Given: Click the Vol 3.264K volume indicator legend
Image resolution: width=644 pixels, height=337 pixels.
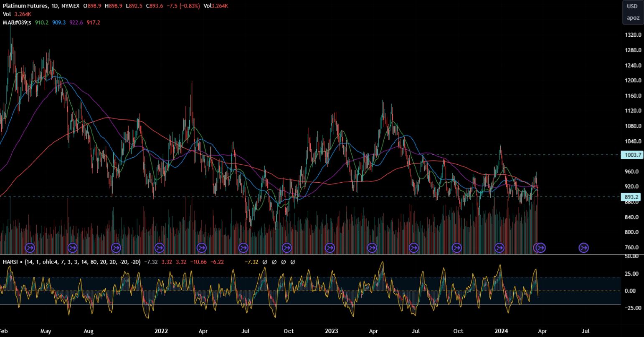Looking at the screenshot, I should tap(17, 14).
